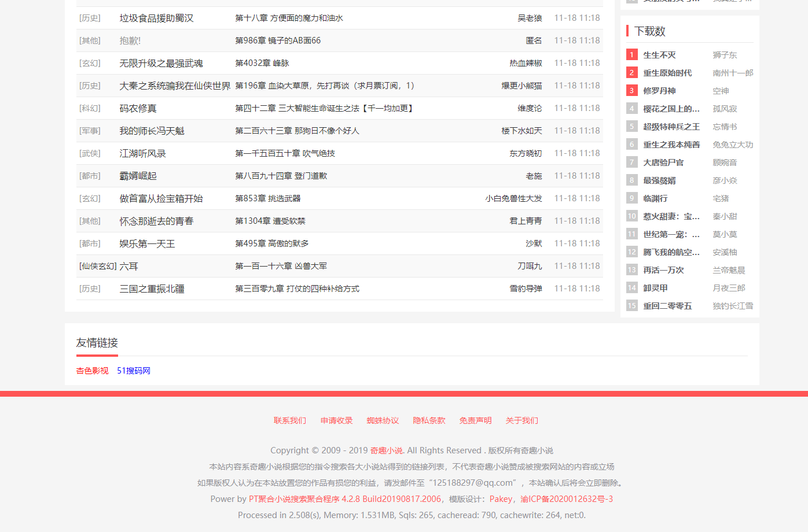The height and width of the screenshot is (532, 808).
Task: Click rank 3 badge beside 修罗丹神
Action: (x=631, y=91)
